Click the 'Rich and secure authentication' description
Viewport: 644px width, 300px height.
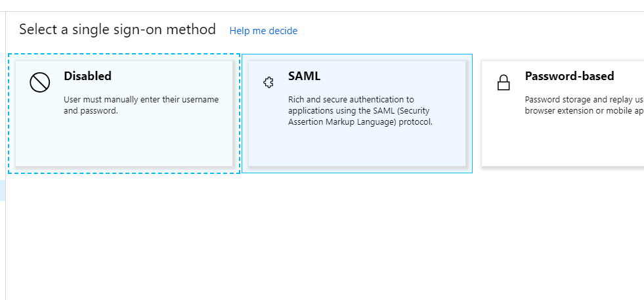click(x=360, y=111)
